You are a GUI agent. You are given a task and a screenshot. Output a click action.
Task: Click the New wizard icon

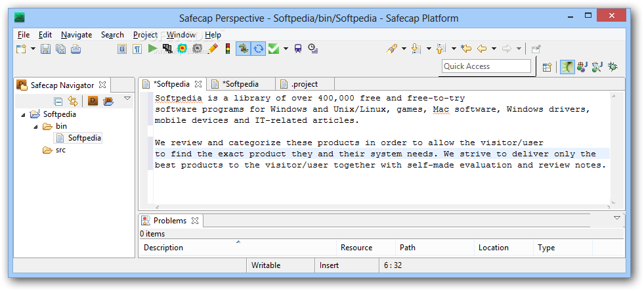(21, 49)
